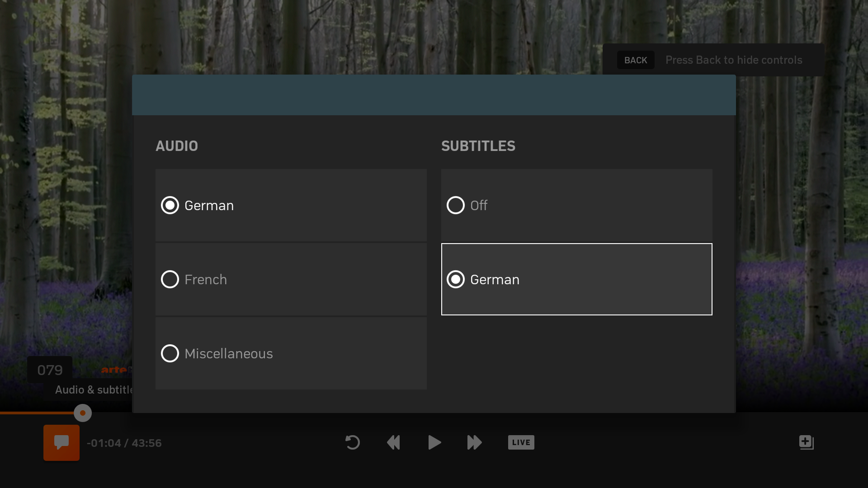Click channel number 079 badge

pos(50,370)
